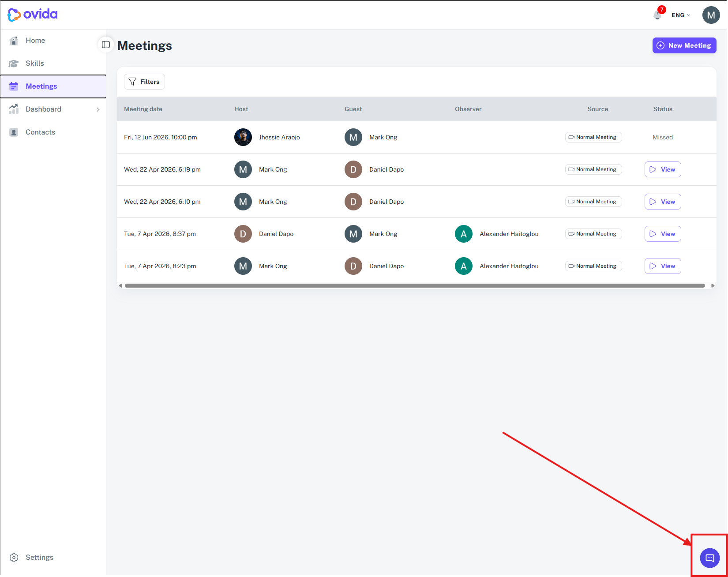Open the M profile avatar menu
This screenshot has height=577, width=728.
(x=711, y=15)
